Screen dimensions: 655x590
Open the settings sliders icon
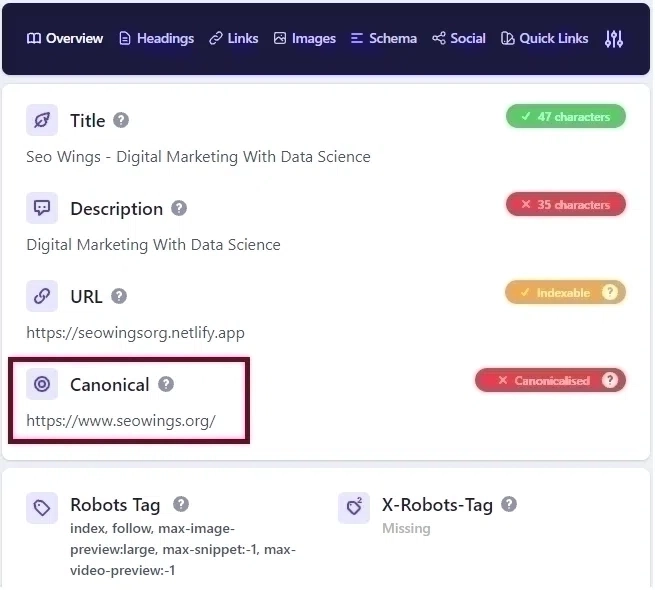[614, 39]
